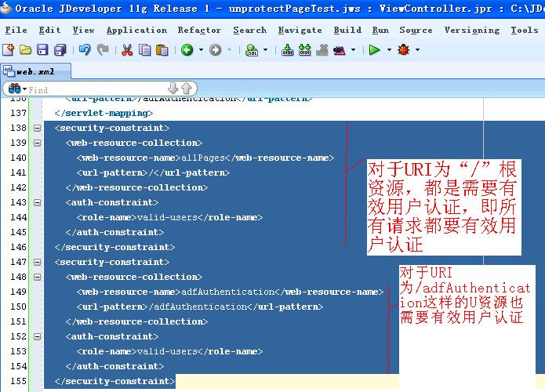Click valid-users role-name on line 153
The width and height of the screenshot is (545, 392).
coord(169,352)
